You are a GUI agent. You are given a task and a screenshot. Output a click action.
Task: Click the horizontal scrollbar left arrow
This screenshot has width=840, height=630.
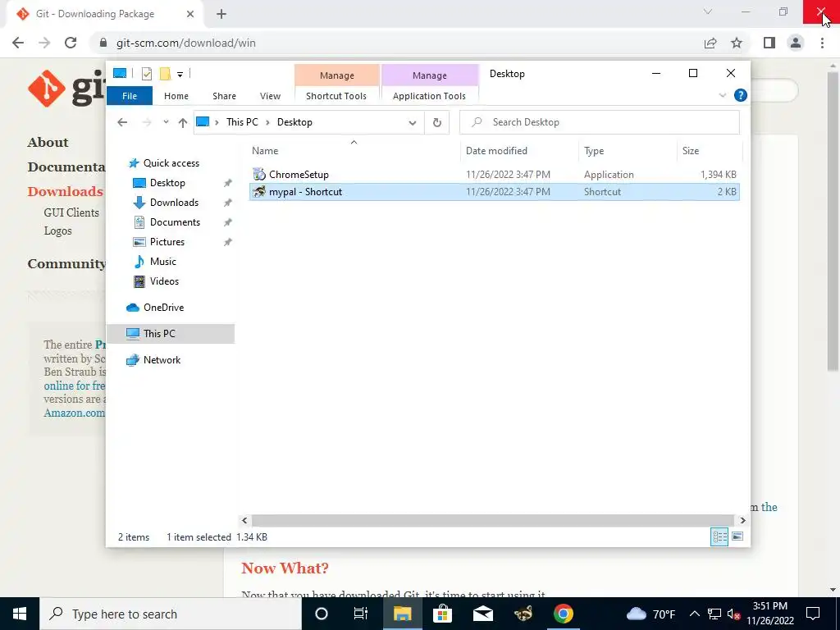click(244, 520)
